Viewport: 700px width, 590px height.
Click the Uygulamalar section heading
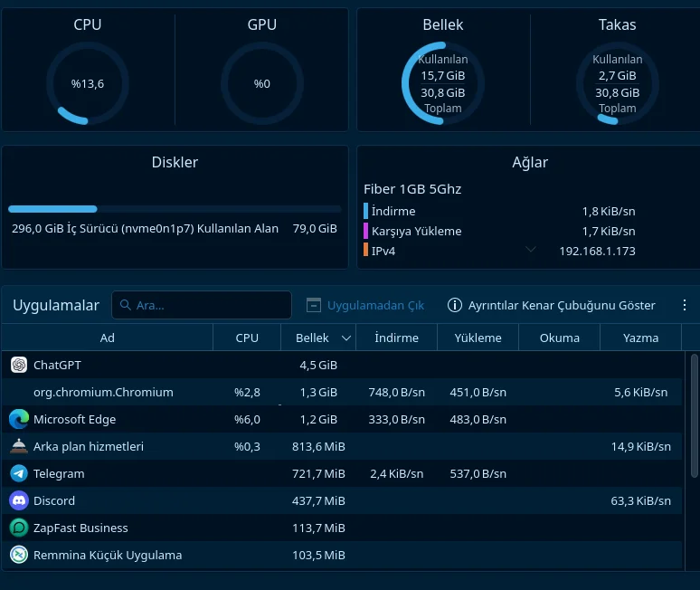56,305
